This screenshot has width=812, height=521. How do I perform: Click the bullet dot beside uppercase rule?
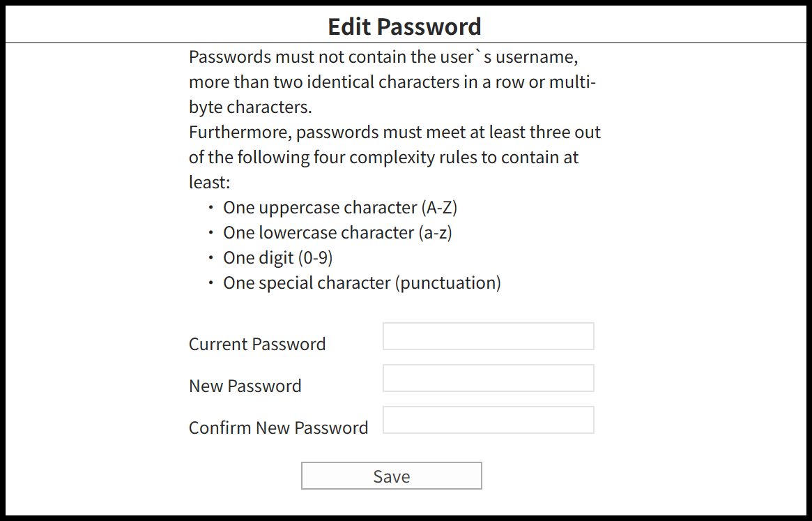(x=210, y=208)
